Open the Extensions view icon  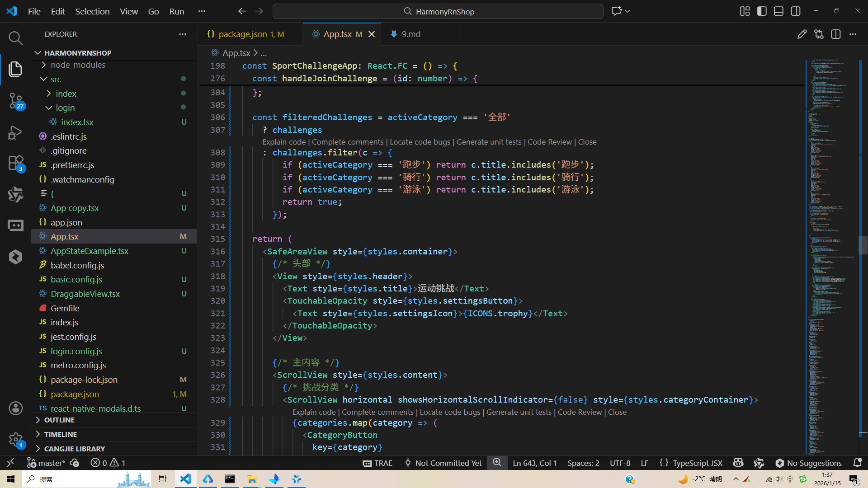pos(15,163)
